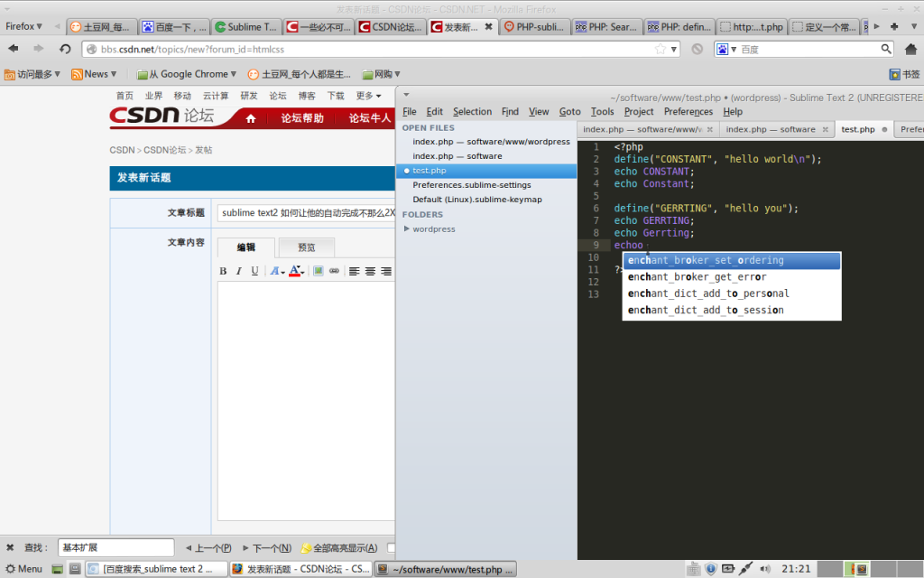Switch to the 预览 tab
Screen dimensions: 924x578
[x=305, y=247]
